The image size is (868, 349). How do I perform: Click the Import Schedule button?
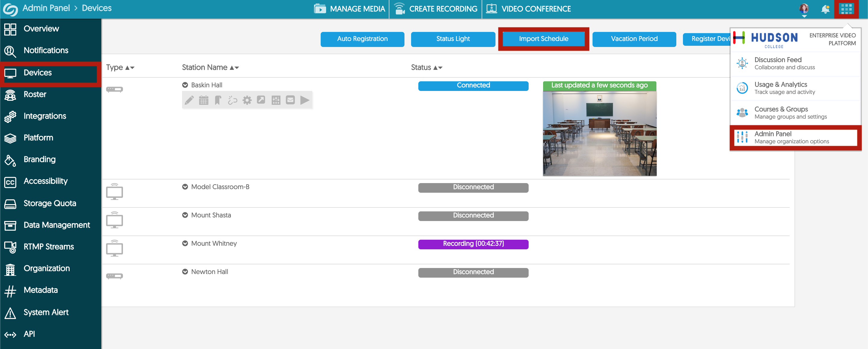click(x=543, y=39)
